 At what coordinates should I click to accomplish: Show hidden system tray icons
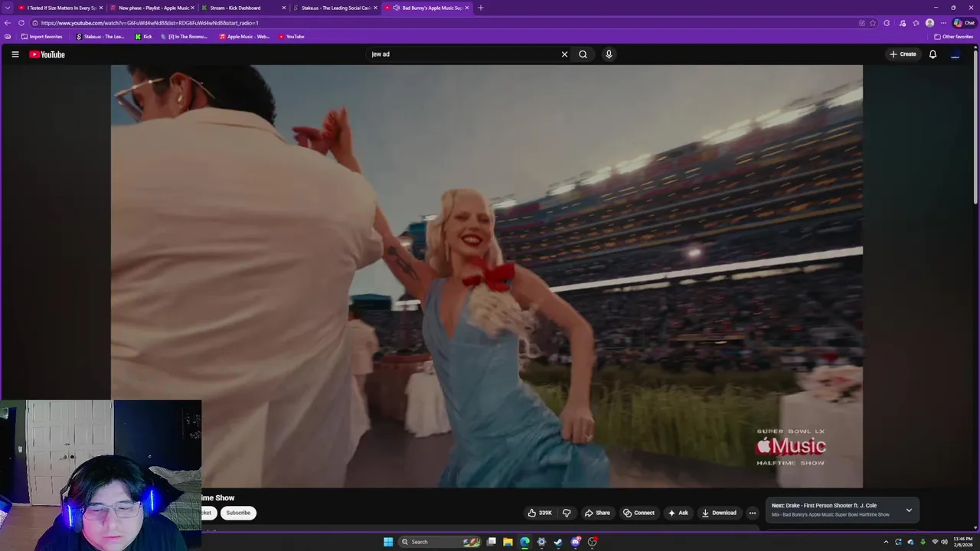click(887, 542)
